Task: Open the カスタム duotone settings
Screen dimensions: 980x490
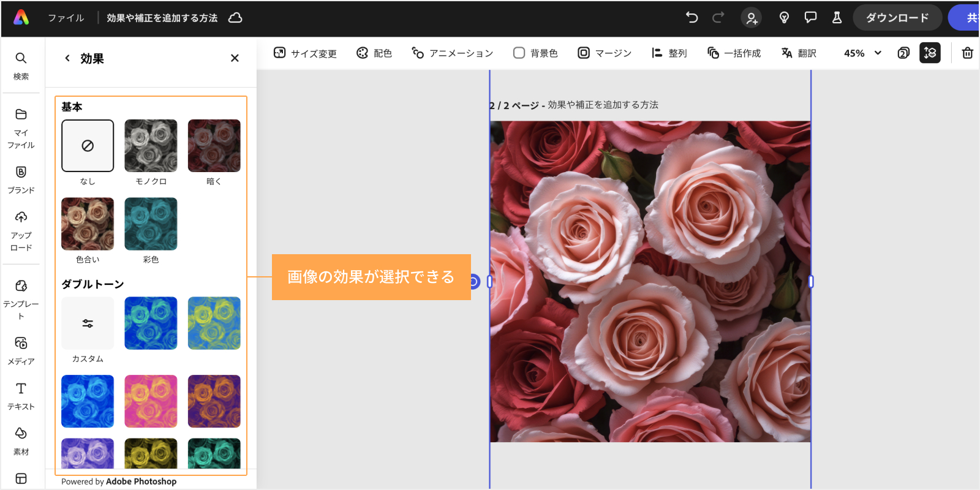Action: [88, 323]
